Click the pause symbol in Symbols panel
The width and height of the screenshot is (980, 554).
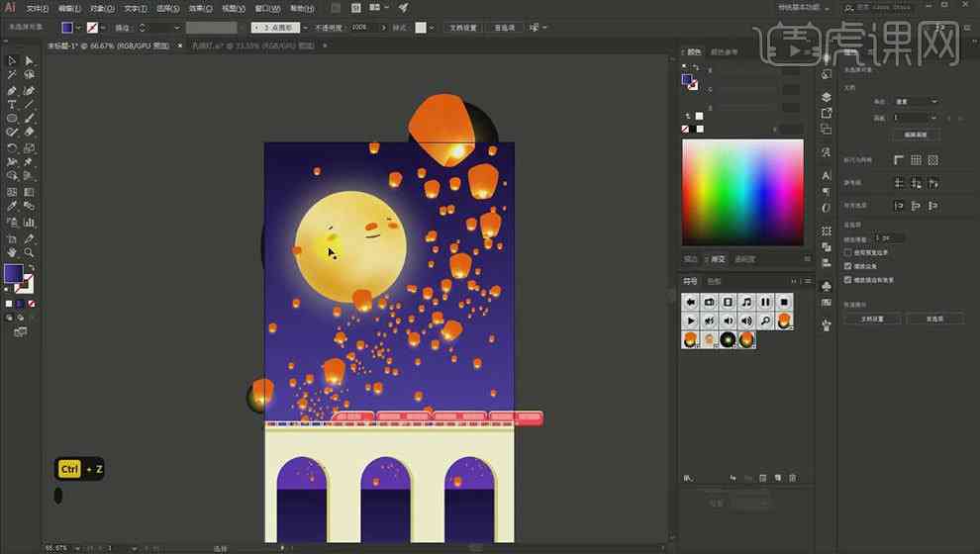coord(765,303)
